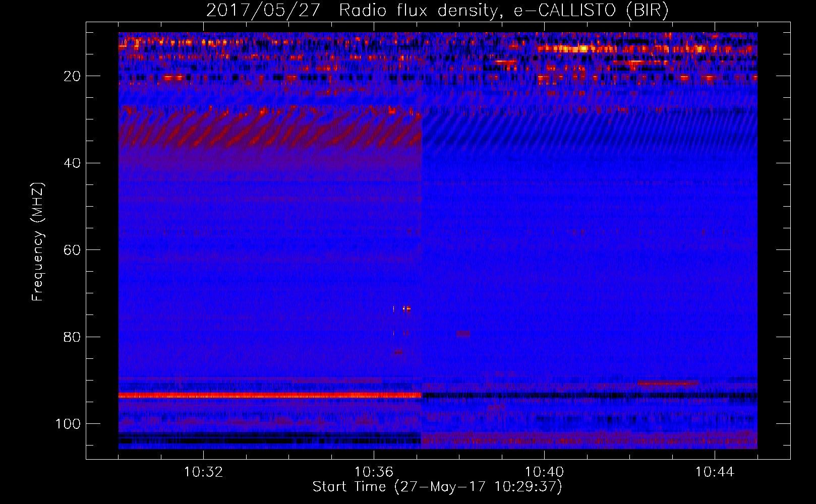Image resolution: width=816 pixels, height=504 pixels.
Task: Click the '100' frequency tick label
Action: click(x=68, y=424)
